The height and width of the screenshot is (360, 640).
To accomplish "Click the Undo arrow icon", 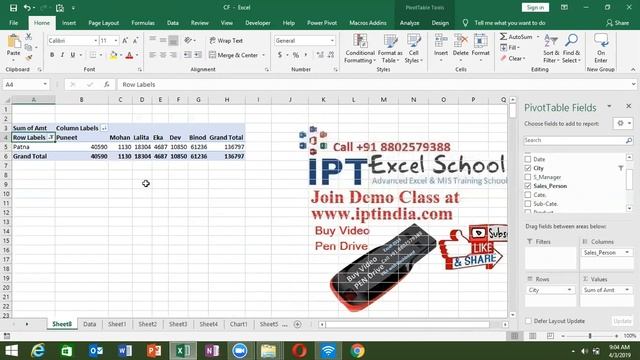I will [x=27, y=8].
